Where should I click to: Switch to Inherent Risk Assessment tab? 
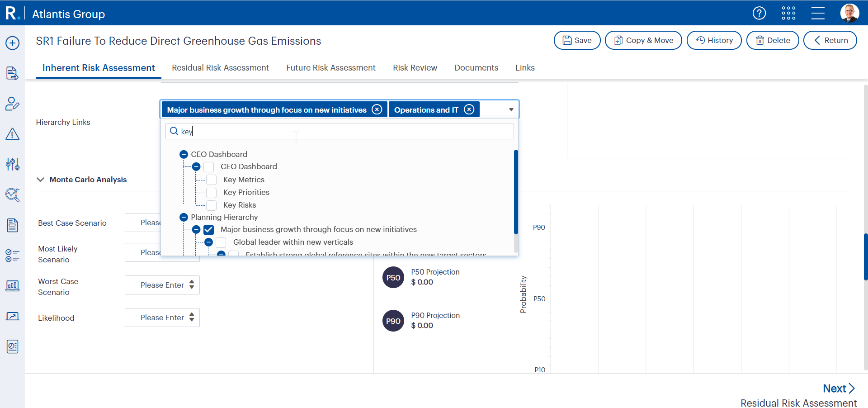click(99, 68)
